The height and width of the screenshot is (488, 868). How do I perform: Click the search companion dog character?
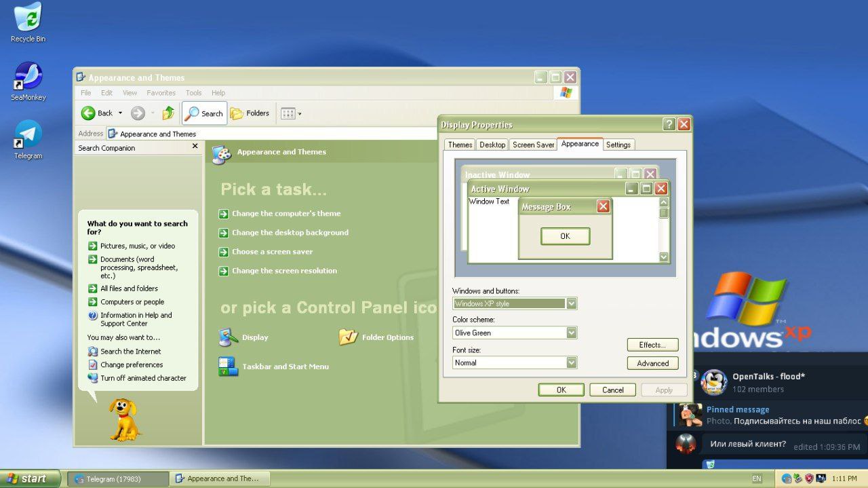[125, 419]
